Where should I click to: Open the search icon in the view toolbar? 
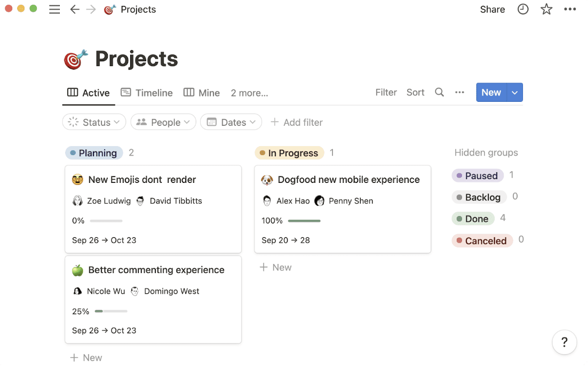click(x=439, y=92)
